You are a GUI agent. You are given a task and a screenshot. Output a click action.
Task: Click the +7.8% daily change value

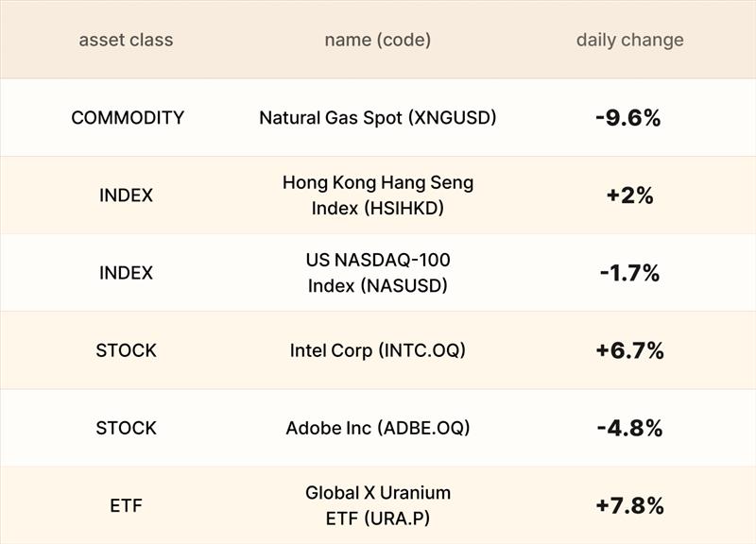(x=629, y=505)
